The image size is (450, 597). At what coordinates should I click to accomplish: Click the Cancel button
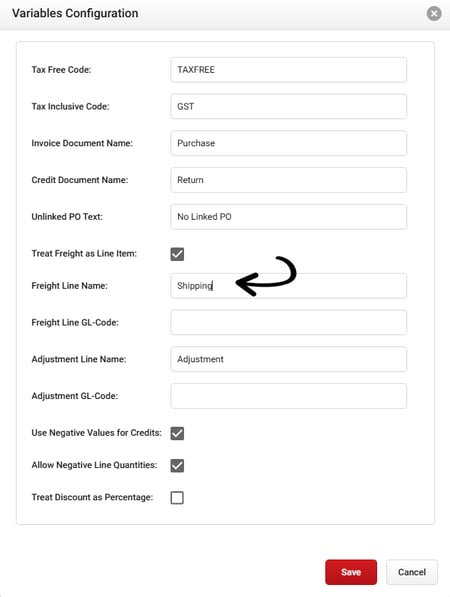click(412, 572)
